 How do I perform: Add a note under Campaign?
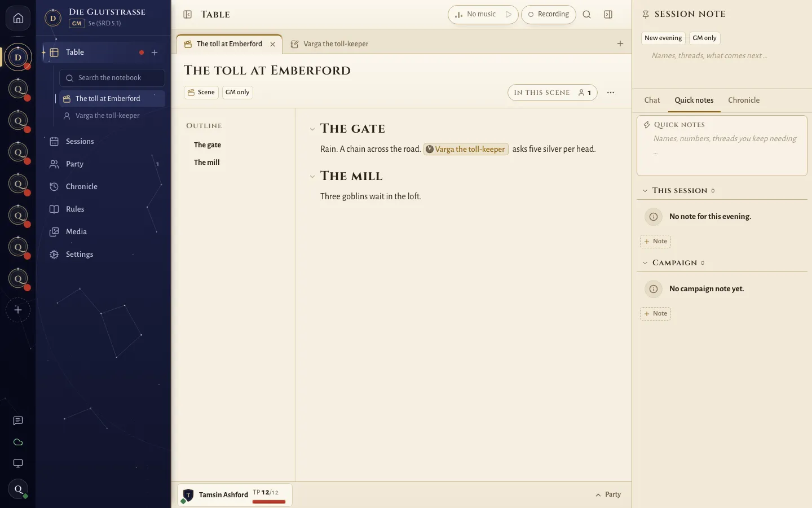(x=655, y=314)
